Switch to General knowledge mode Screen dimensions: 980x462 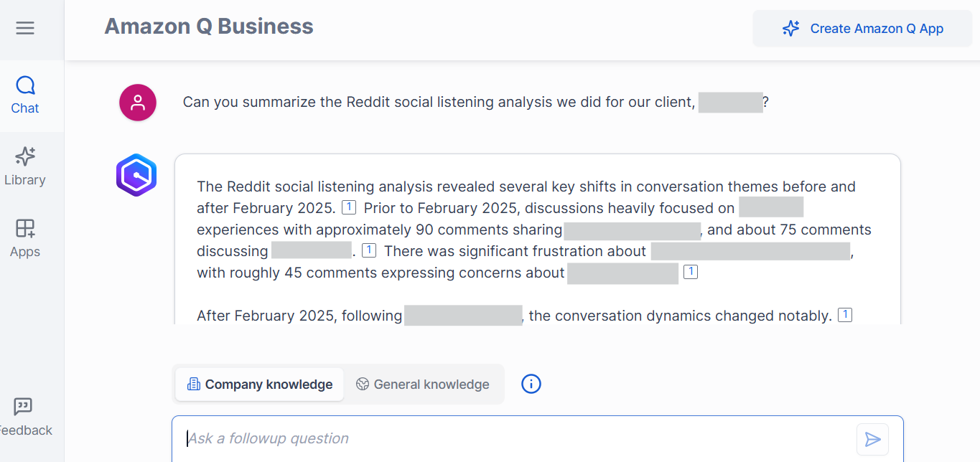pos(423,385)
